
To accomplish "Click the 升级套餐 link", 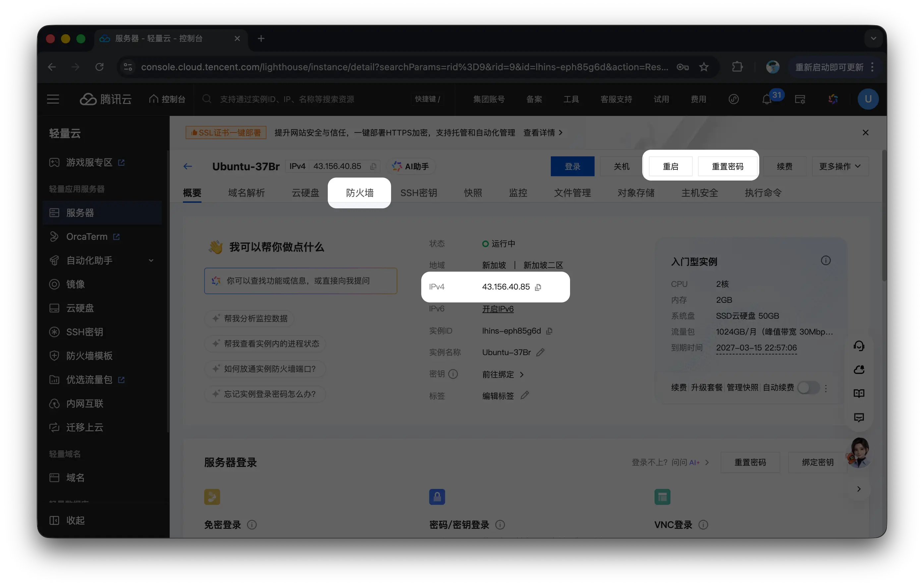I will click(707, 388).
